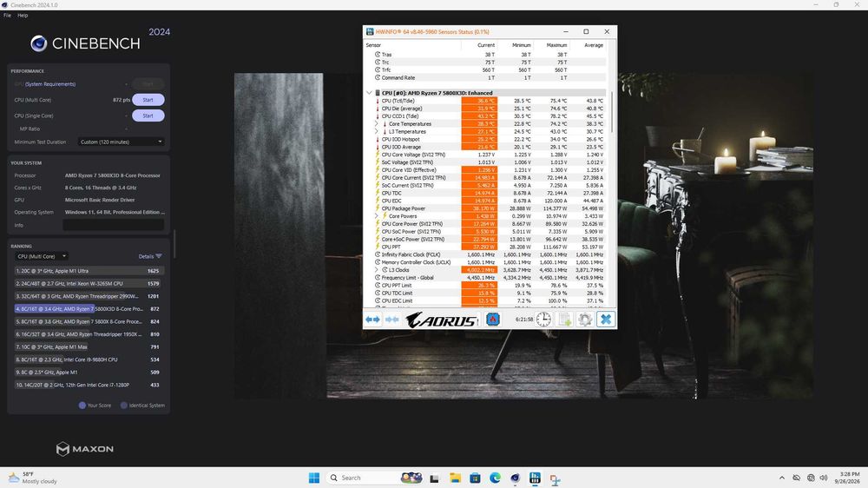Click the Cinebench logo icon
This screenshot has height=488, width=868.
tap(39, 43)
